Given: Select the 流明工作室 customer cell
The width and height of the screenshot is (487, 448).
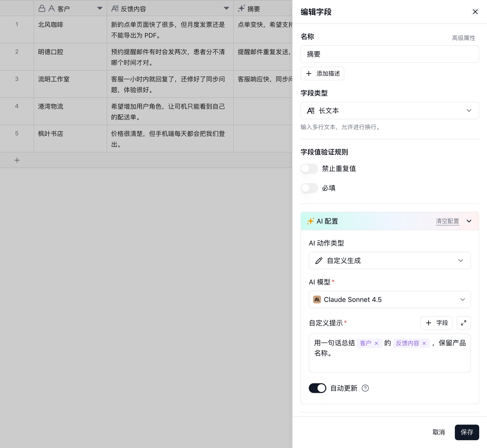Looking at the screenshot, I should [x=70, y=84].
